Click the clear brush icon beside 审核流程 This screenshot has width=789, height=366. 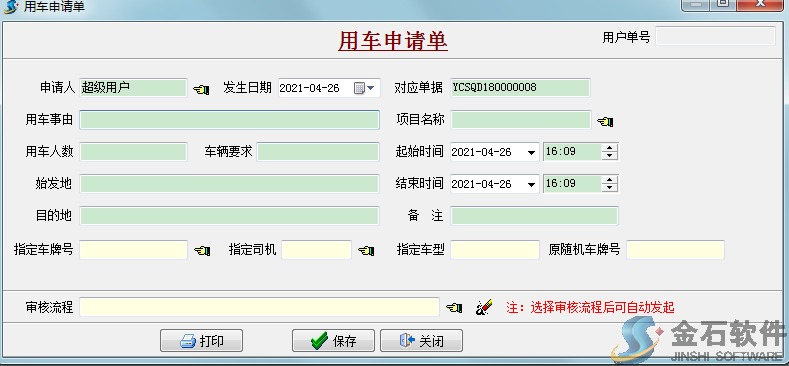pos(484,307)
